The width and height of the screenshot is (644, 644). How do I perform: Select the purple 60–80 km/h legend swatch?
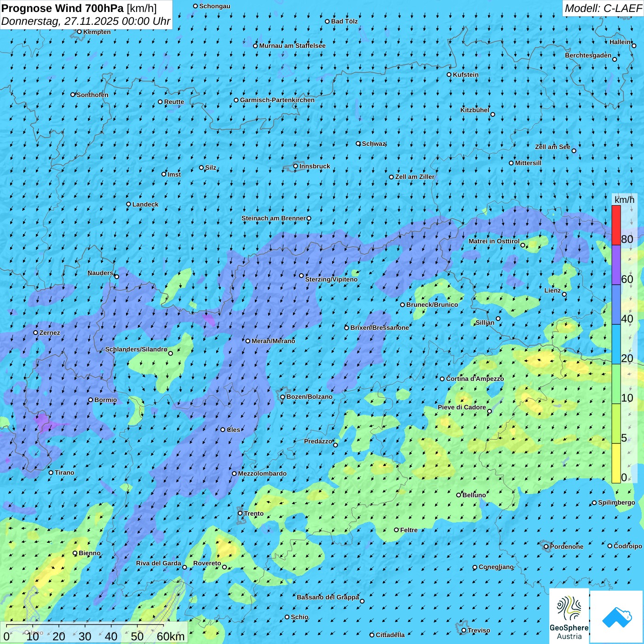(616, 265)
